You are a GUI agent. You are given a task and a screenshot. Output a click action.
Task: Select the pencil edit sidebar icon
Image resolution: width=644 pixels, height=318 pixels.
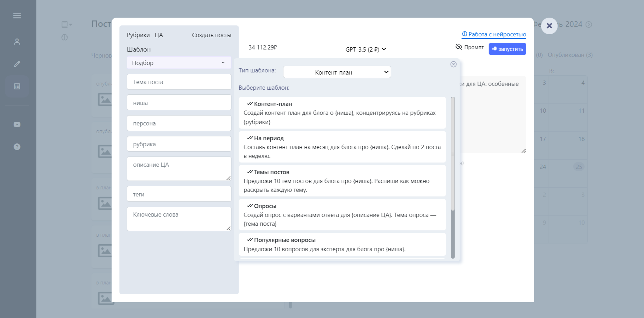(x=17, y=64)
